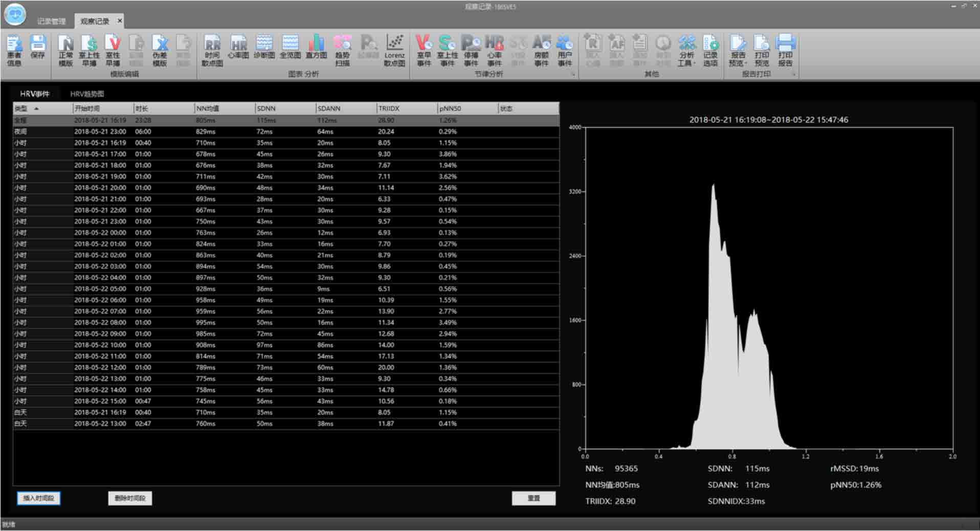View 停搏事件 pause events
This screenshot has width=980, height=531.
coord(471,50)
